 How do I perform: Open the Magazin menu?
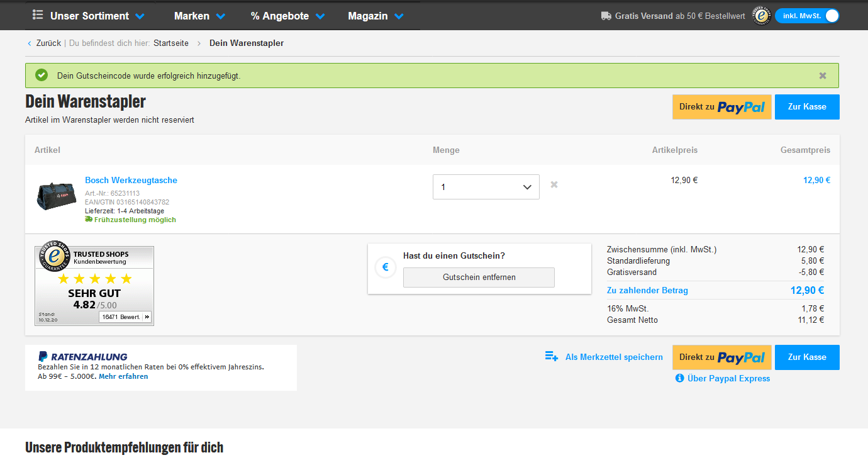[x=376, y=16]
